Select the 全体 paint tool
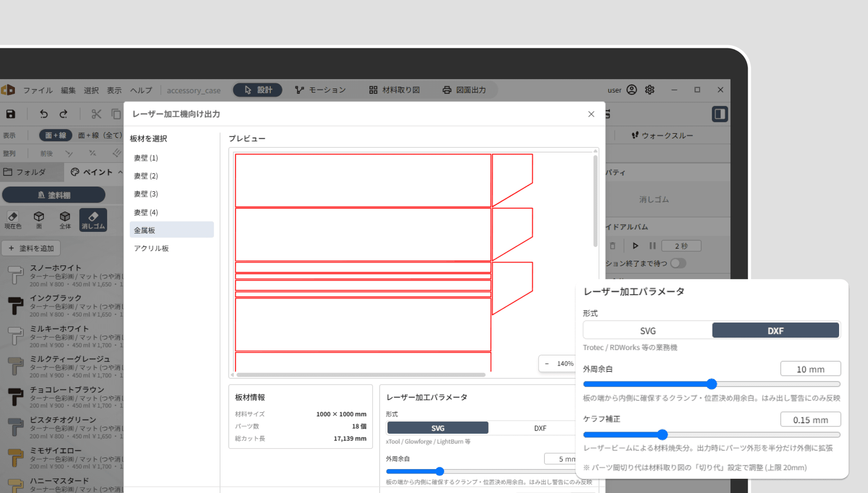Image resolution: width=868 pixels, height=493 pixels. click(65, 220)
